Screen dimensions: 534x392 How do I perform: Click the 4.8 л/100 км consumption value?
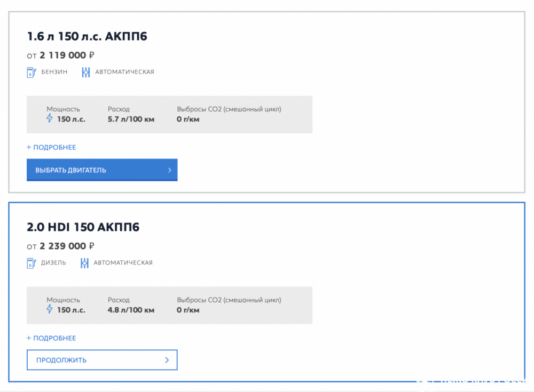pyautogui.click(x=131, y=310)
